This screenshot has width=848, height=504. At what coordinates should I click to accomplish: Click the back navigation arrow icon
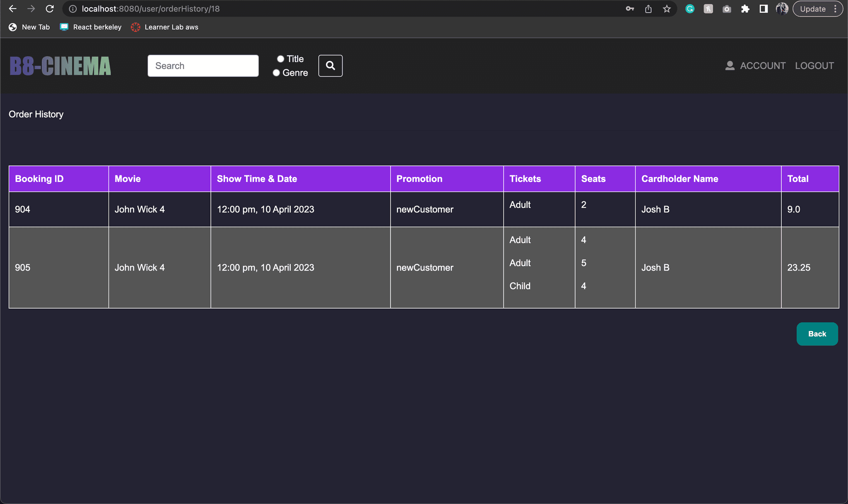coord(13,8)
